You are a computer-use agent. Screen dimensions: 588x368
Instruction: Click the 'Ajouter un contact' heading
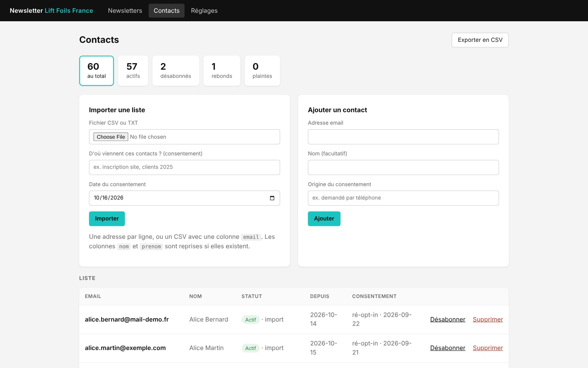point(337,110)
